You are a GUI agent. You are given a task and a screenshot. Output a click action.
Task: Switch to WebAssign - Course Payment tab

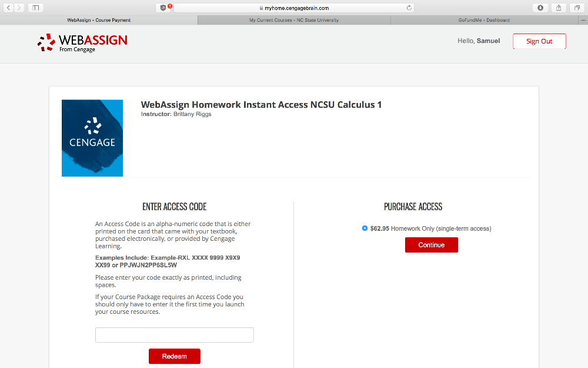point(99,20)
